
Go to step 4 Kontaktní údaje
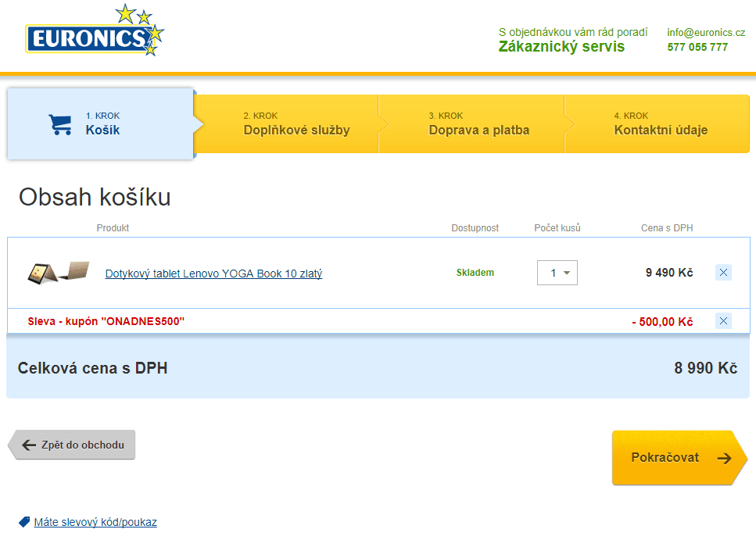[657, 124]
